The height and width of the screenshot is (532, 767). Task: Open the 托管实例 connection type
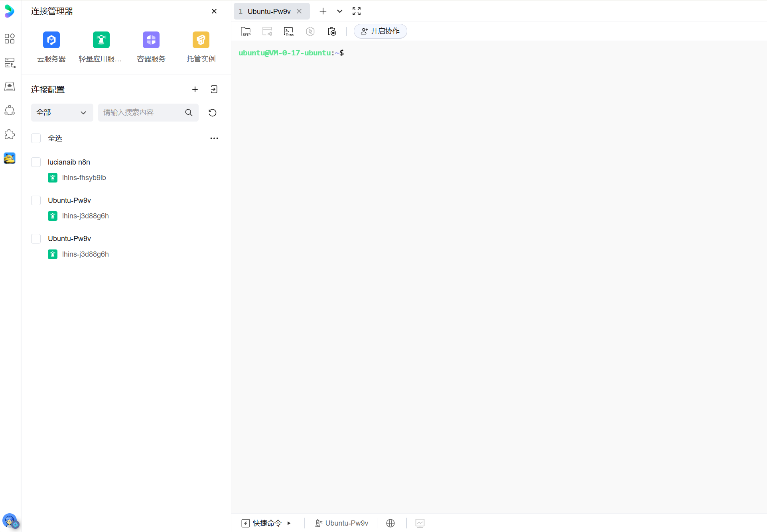[x=201, y=40]
